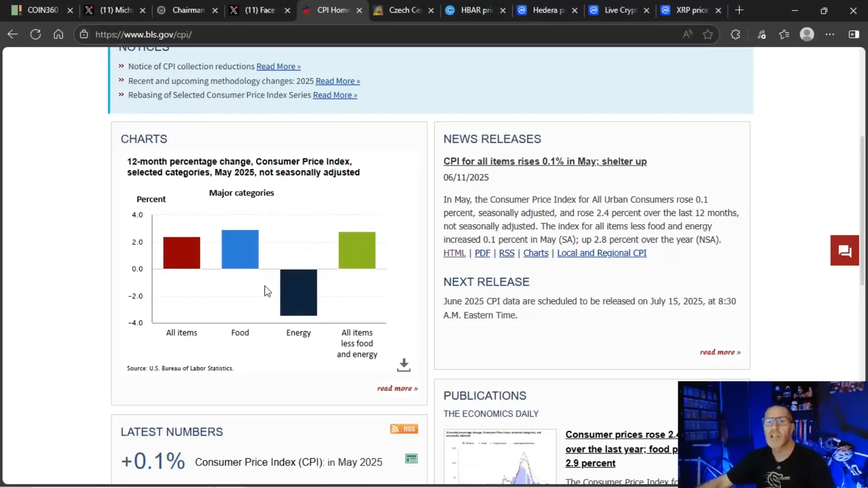Download the chart data via download icon
Image resolution: width=868 pixels, height=488 pixels.
(x=404, y=365)
